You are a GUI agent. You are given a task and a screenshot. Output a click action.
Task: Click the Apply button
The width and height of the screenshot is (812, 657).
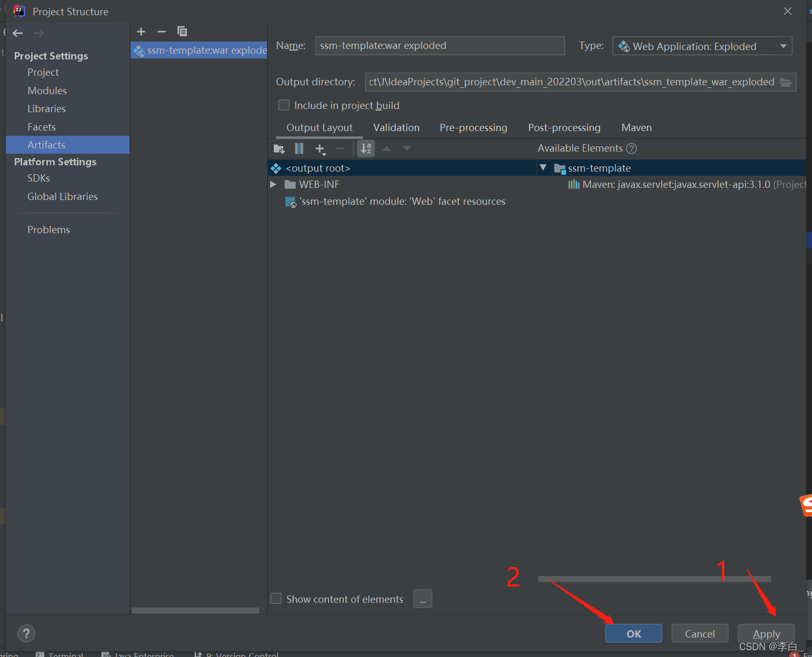[x=766, y=633]
